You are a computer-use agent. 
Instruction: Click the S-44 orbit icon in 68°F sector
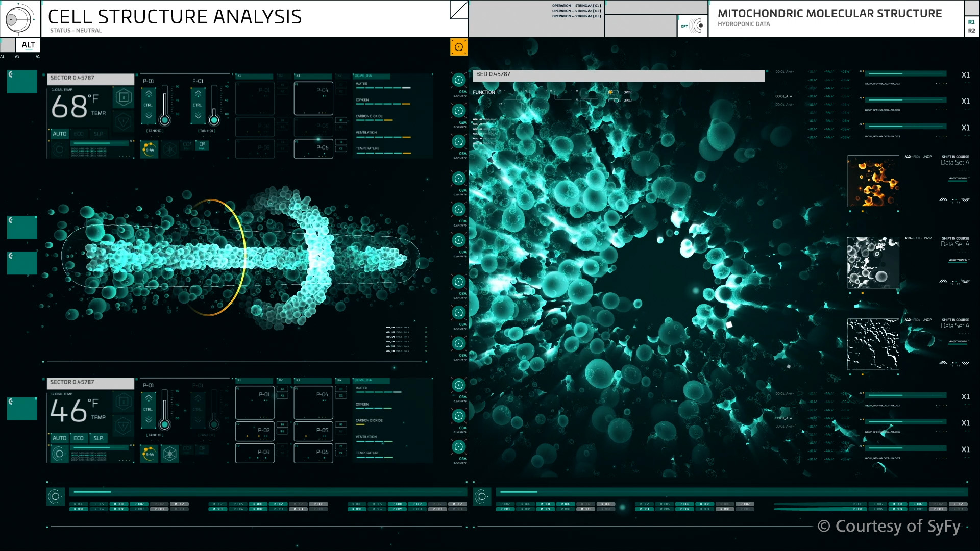point(150,149)
